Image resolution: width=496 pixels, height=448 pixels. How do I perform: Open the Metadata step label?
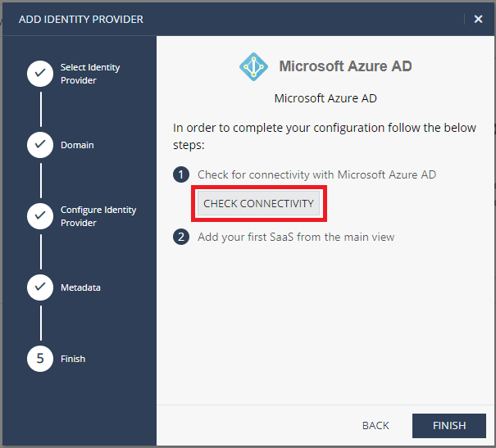80,287
